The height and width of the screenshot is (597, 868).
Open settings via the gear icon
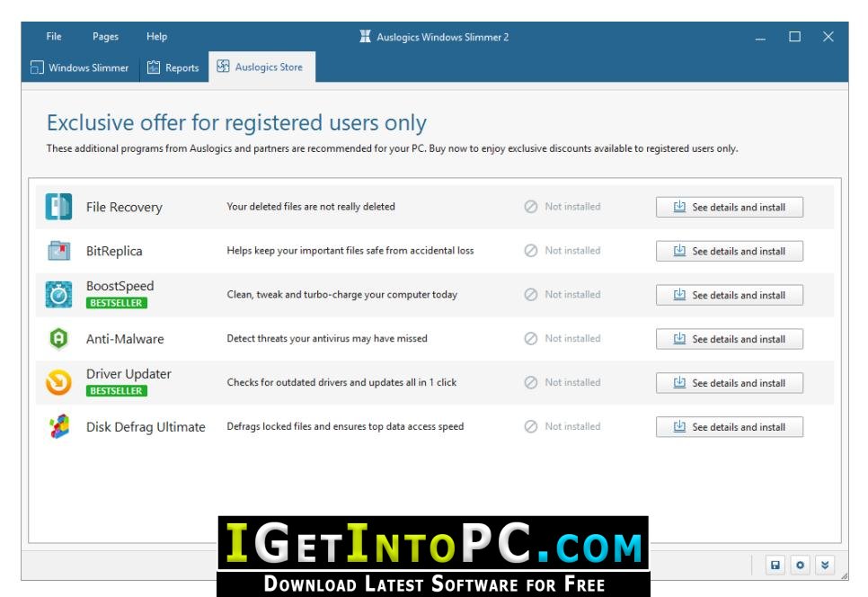pos(800,565)
